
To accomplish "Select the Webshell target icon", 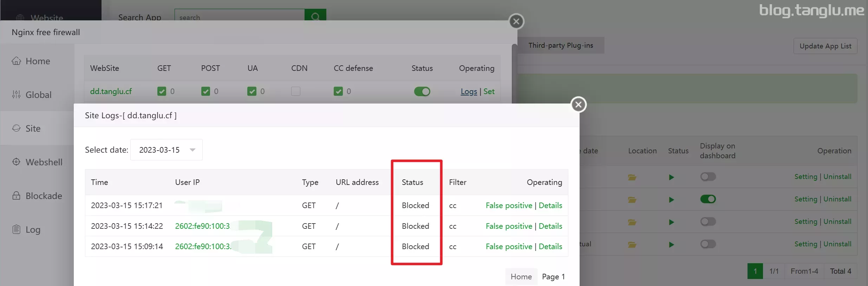I will click(16, 162).
